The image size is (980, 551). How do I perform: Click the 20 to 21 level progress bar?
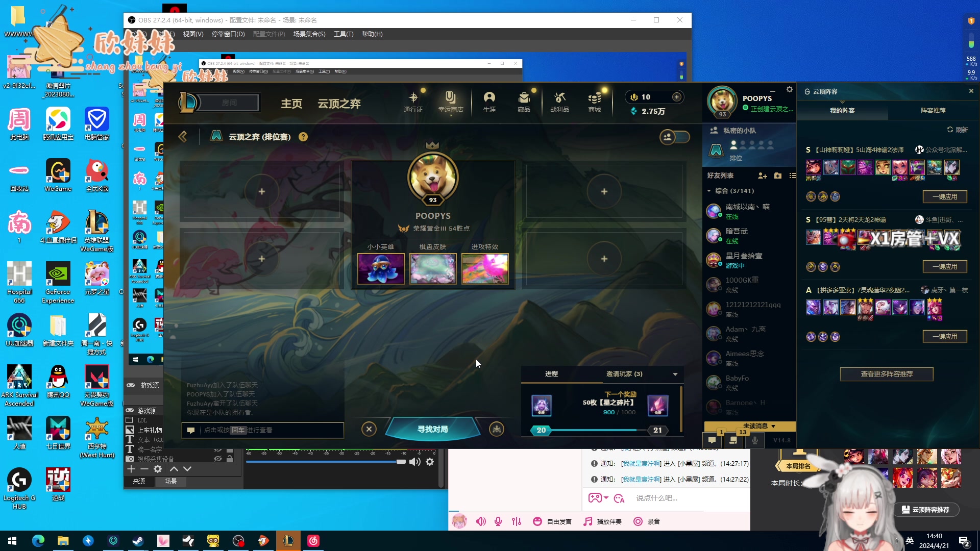tap(599, 430)
